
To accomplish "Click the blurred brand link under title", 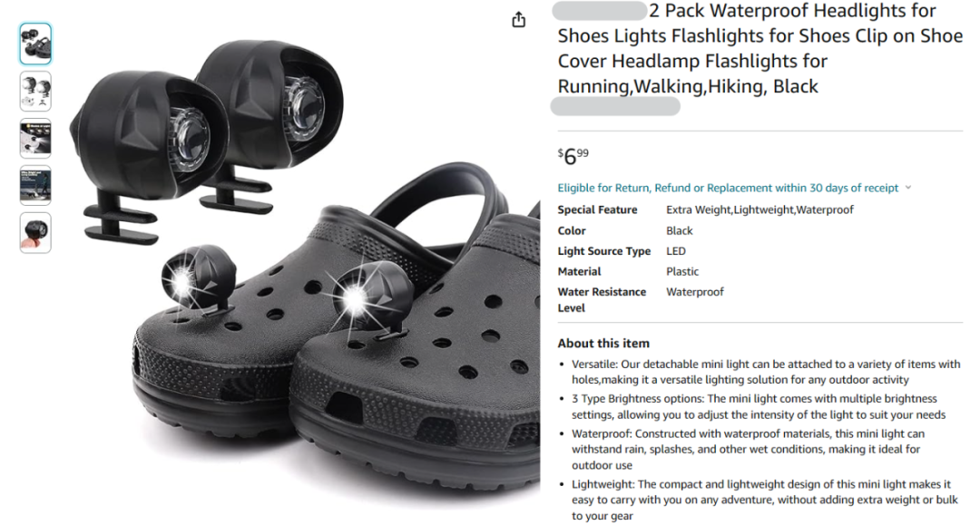I will pos(615,106).
